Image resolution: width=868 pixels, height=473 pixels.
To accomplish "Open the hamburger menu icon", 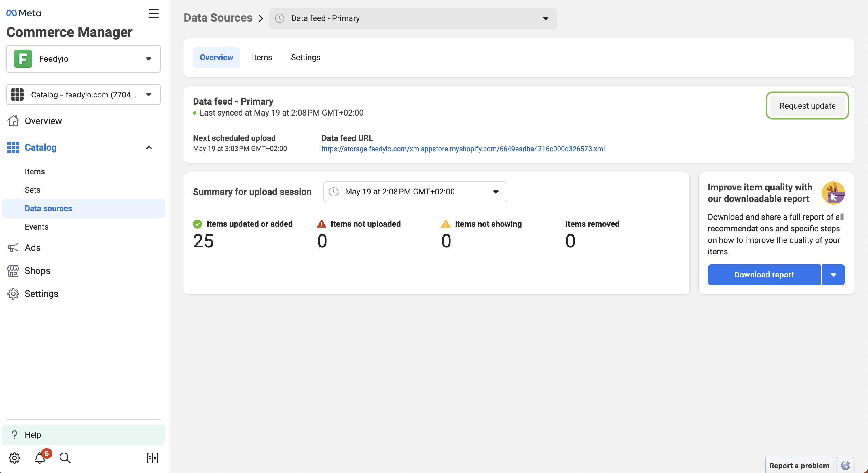I will point(154,14).
